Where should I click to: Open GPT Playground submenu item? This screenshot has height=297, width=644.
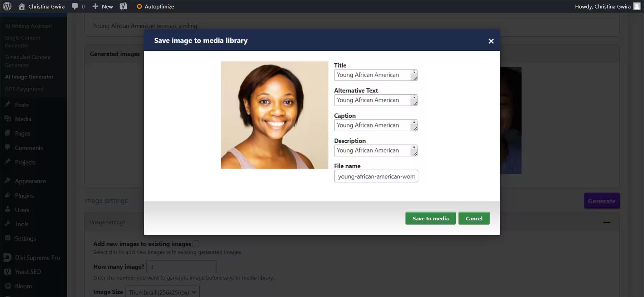[24, 89]
